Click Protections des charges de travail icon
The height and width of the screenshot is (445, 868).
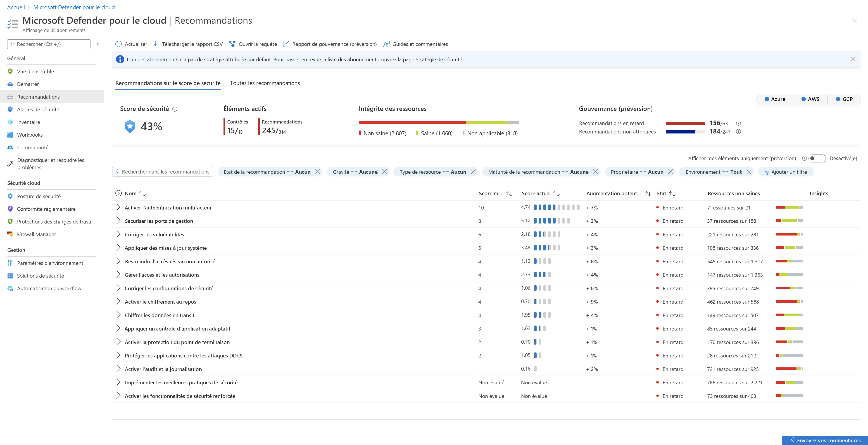[10, 222]
